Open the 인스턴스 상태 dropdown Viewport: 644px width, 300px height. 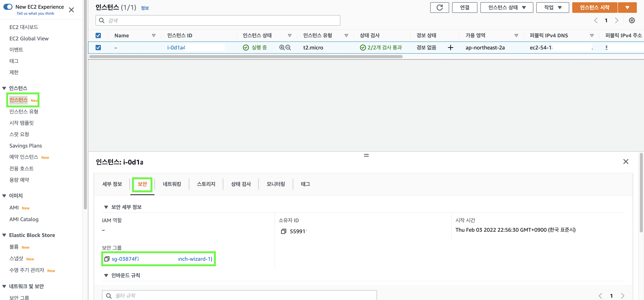tap(507, 8)
